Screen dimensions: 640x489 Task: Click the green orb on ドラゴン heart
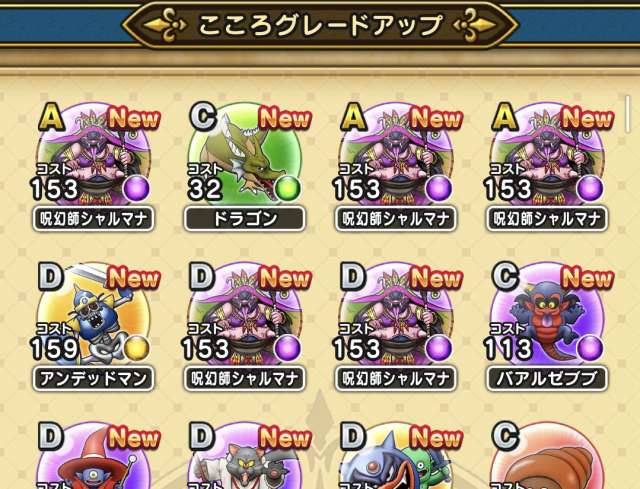288,189
